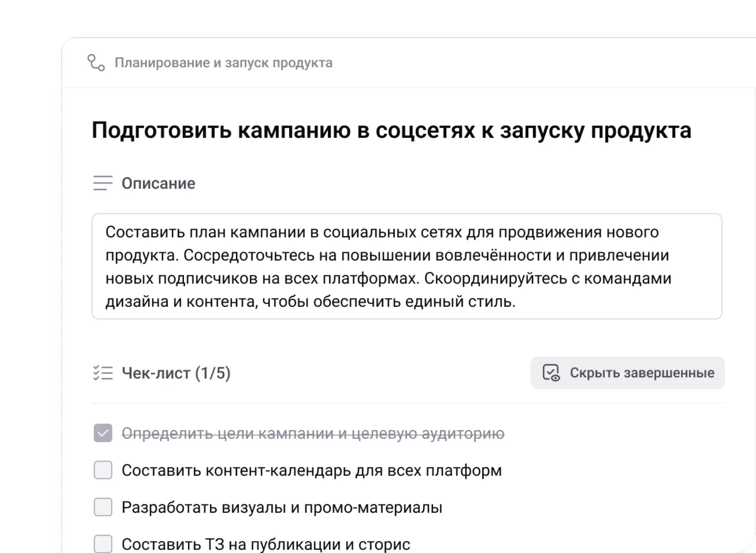Click the crossed-out completed checklist text
The height and width of the screenshot is (553, 756).
click(314, 434)
